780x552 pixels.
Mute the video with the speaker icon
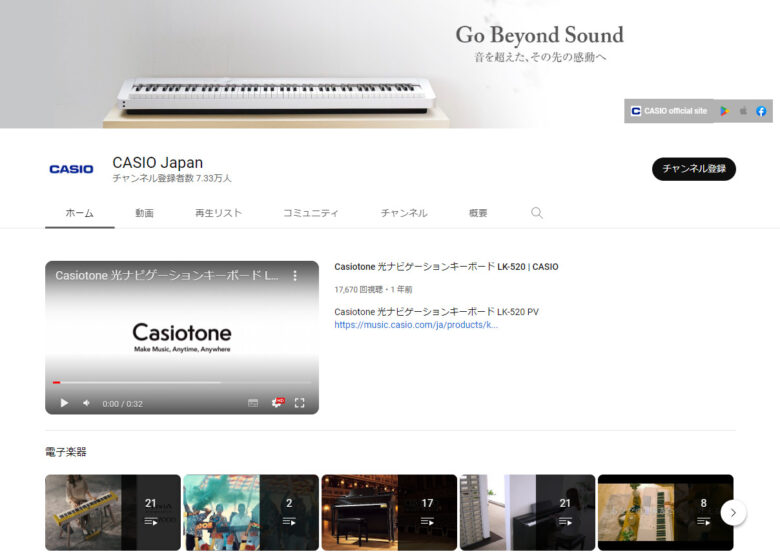click(87, 403)
